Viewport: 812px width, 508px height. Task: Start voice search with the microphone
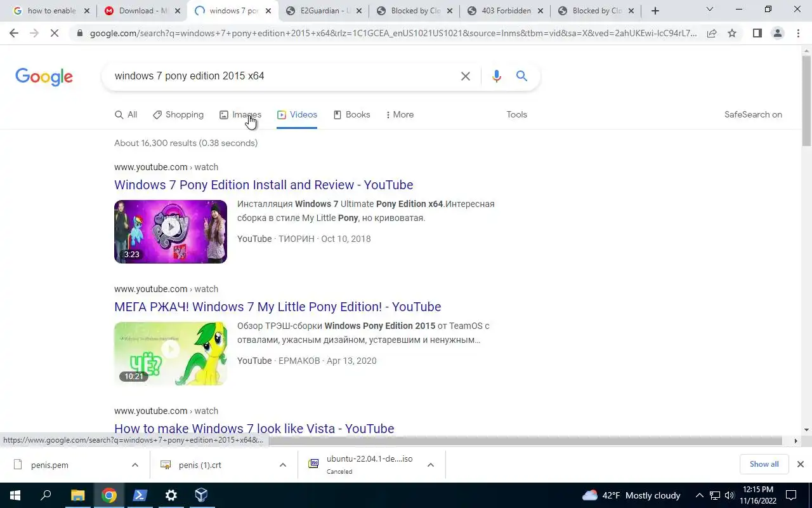496,76
